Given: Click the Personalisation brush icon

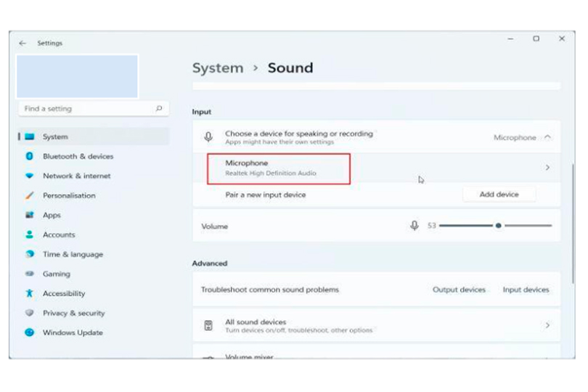Looking at the screenshot, I should click(x=30, y=196).
